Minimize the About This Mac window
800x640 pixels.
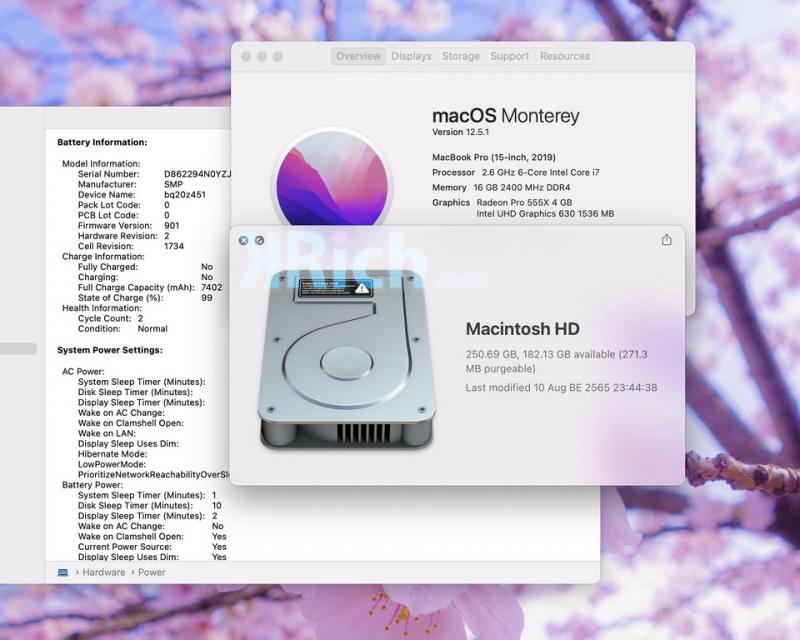pyautogui.click(x=262, y=56)
